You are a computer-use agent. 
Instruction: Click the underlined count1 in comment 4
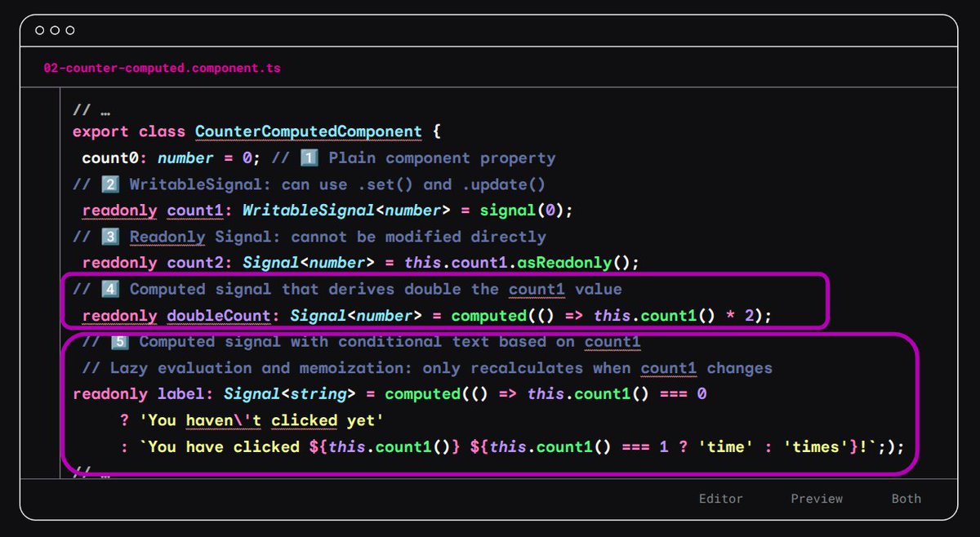click(537, 288)
